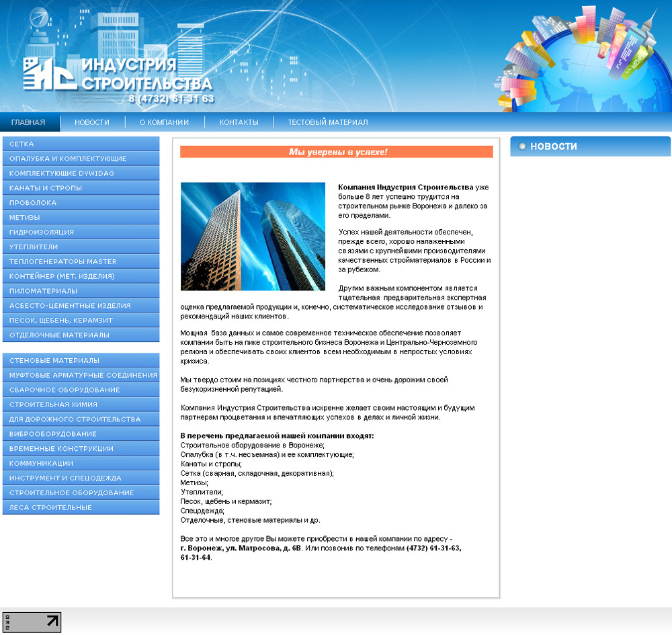
Task: Click the bold 'Компания Индустрия Строительства' text
Action: tap(405, 187)
